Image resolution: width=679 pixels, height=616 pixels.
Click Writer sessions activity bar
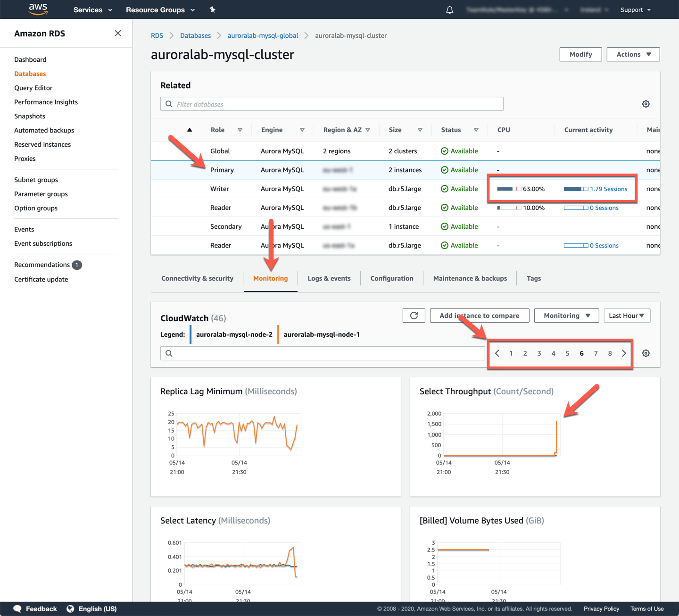[x=576, y=189]
